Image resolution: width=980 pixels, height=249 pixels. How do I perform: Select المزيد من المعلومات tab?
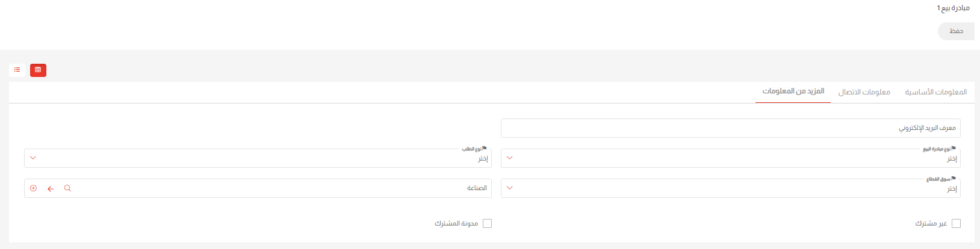pyautogui.click(x=793, y=91)
